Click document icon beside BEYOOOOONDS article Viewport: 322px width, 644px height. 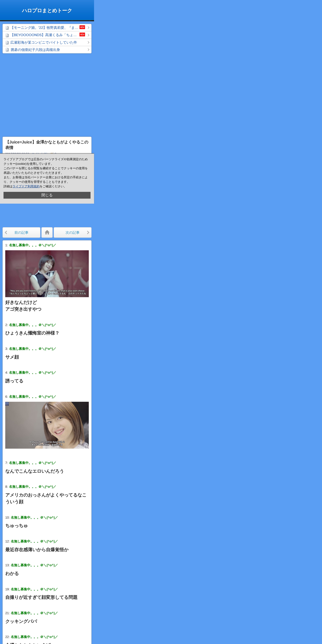click(x=7, y=35)
